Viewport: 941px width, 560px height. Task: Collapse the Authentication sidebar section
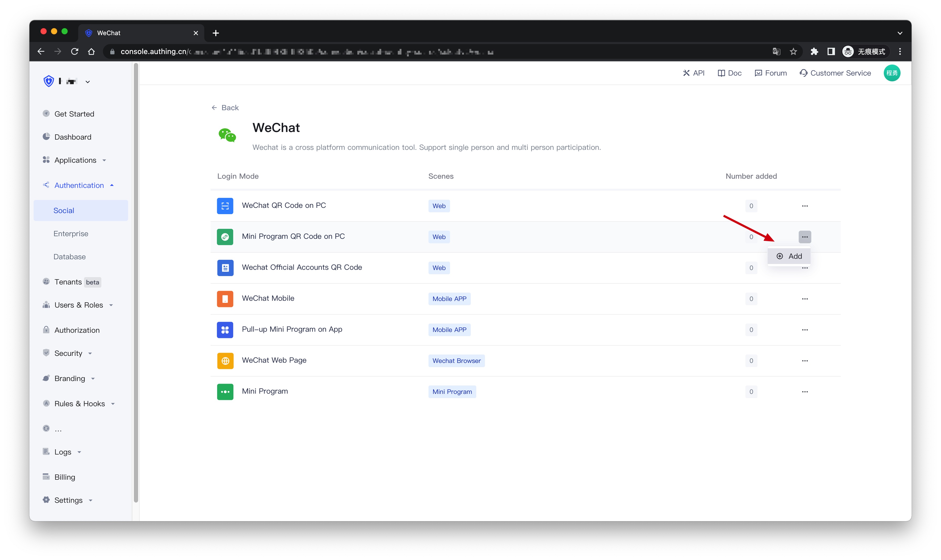point(79,185)
